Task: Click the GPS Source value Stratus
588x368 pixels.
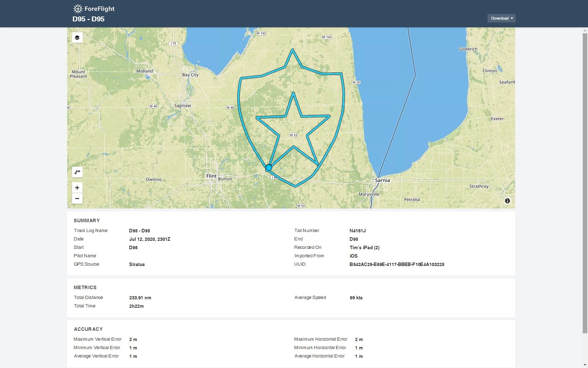Action: [x=137, y=264]
